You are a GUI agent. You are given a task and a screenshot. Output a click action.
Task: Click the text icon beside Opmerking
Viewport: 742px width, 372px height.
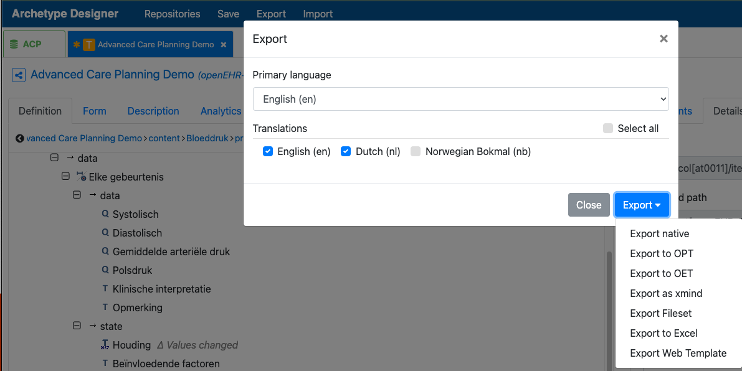click(x=105, y=307)
